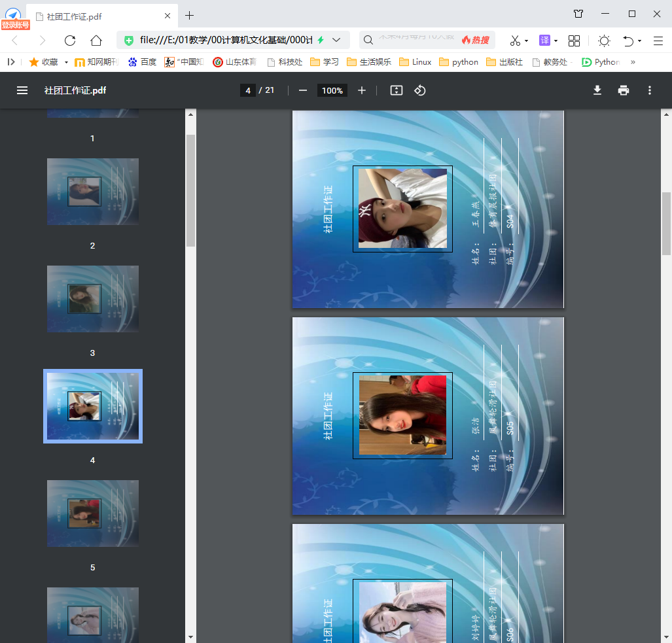Open the scissors screenshot tool dropdown
This screenshot has height=643, width=672.
[527, 41]
